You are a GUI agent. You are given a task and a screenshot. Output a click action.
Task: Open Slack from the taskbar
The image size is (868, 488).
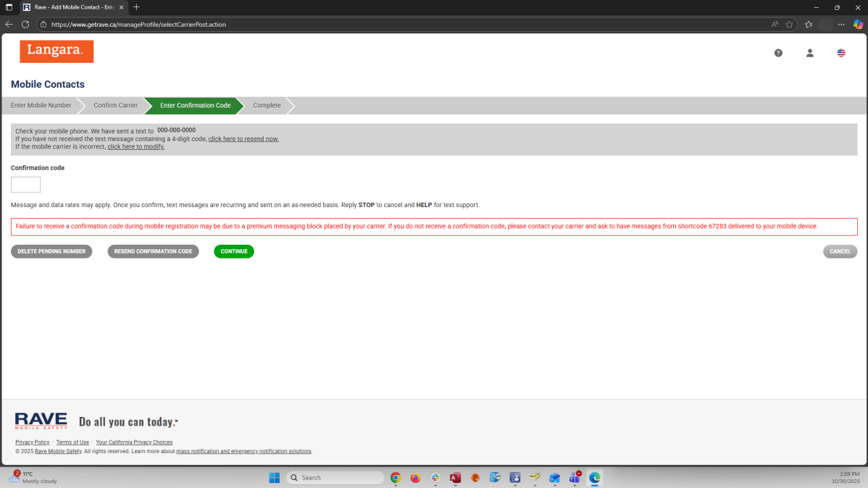435,478
